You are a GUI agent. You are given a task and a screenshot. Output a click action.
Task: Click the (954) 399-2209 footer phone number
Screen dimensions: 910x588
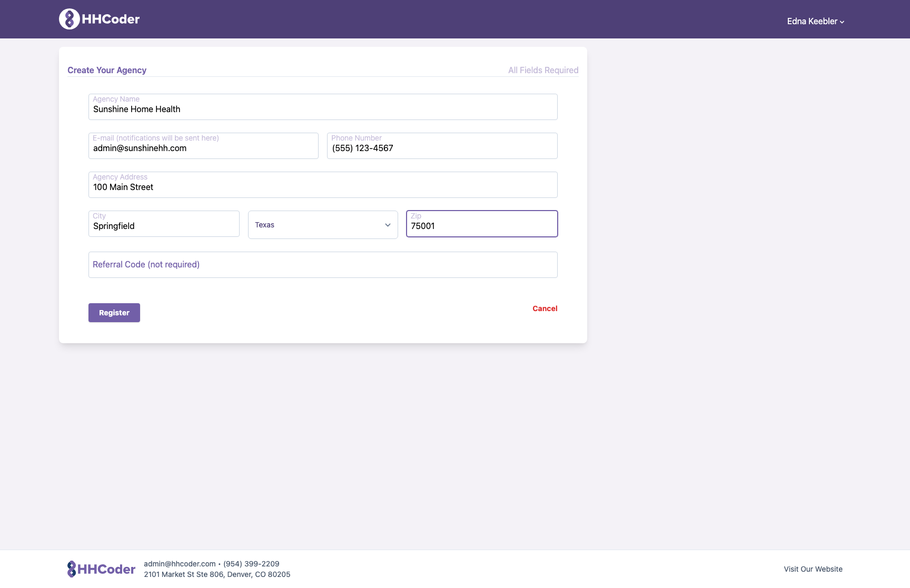pos(251,563)
